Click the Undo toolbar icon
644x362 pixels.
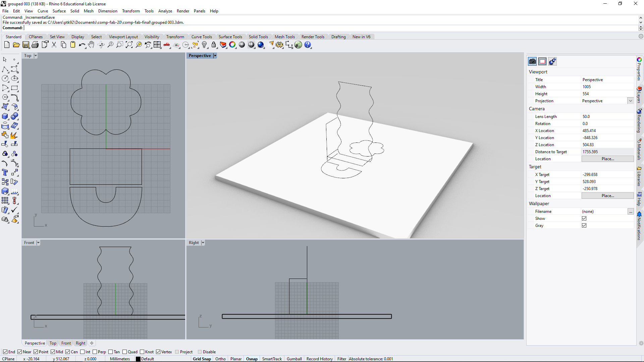[x=82, y=45]
